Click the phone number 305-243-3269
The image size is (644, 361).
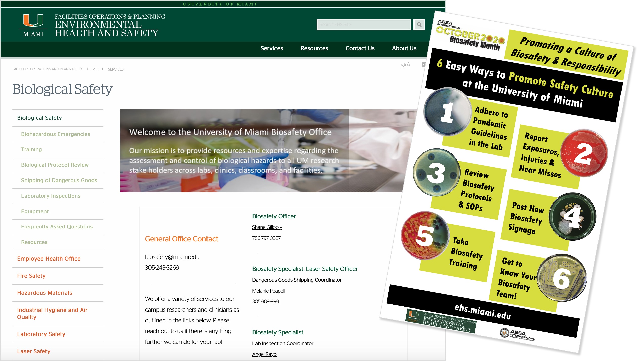click(x=162, y=268)
